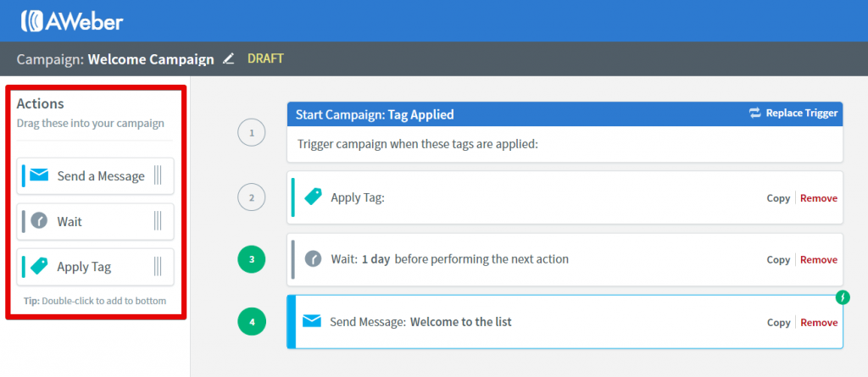Remove the Wait 1 day step

pos(819,259)
